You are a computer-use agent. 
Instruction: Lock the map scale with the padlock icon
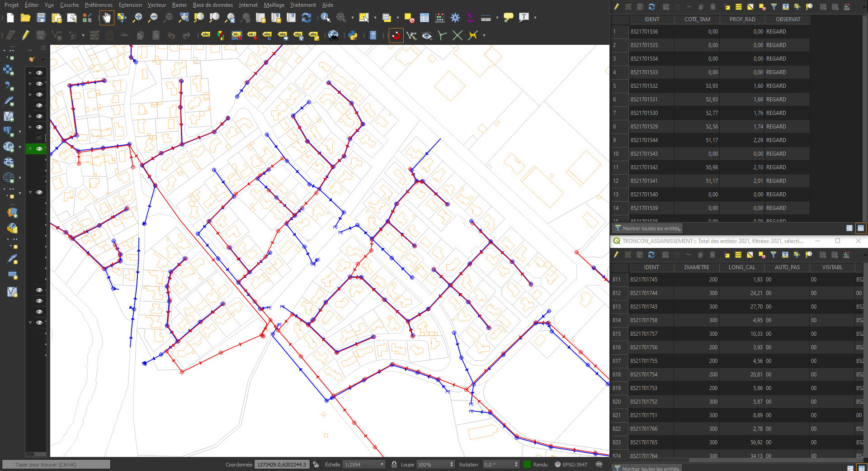[394, 464]
